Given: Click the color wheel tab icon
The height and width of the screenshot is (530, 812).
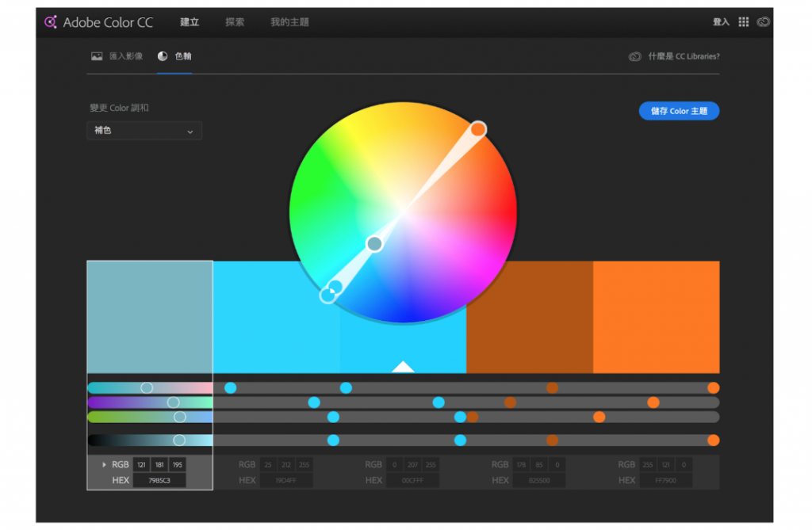Looking at the screenshot, I should coord(163,56).
